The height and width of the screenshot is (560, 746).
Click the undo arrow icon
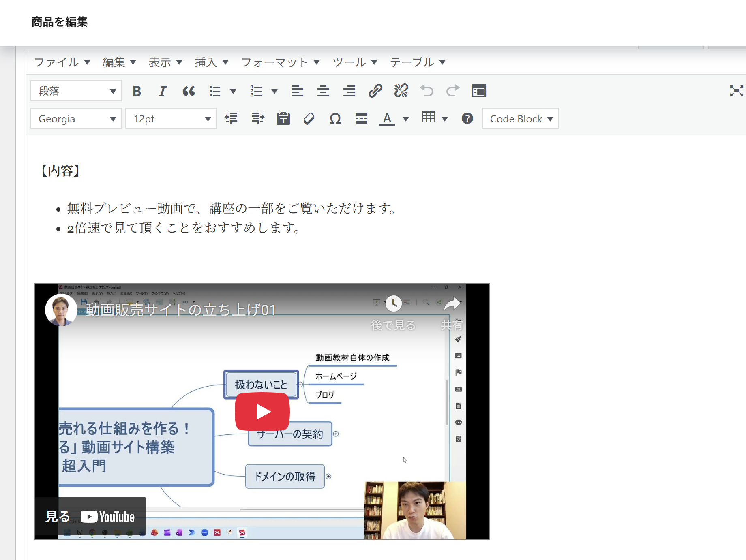[427, 91]
